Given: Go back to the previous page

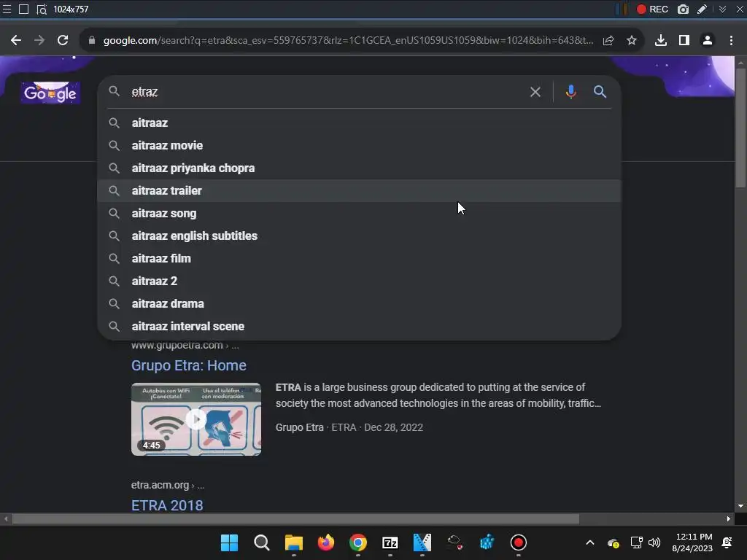Looking at the screenshot, I should click(16, 41).
